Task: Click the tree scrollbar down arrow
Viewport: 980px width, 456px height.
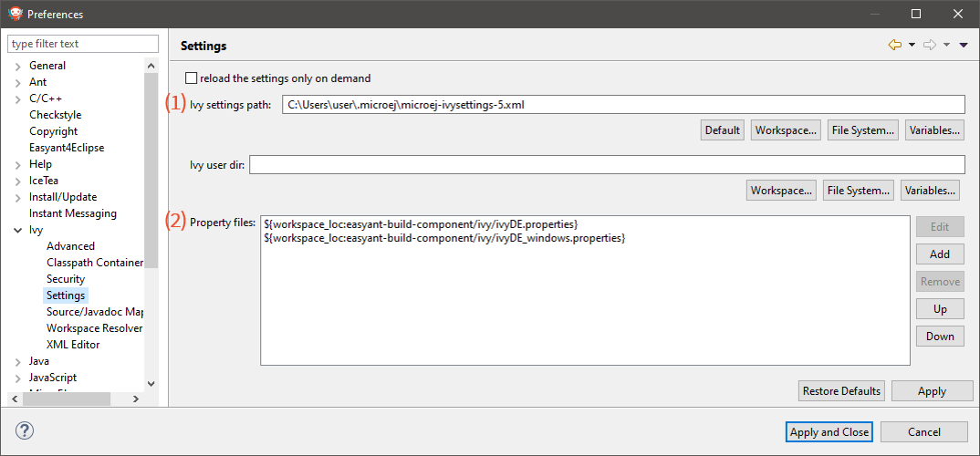Action: tap(151, 383)
